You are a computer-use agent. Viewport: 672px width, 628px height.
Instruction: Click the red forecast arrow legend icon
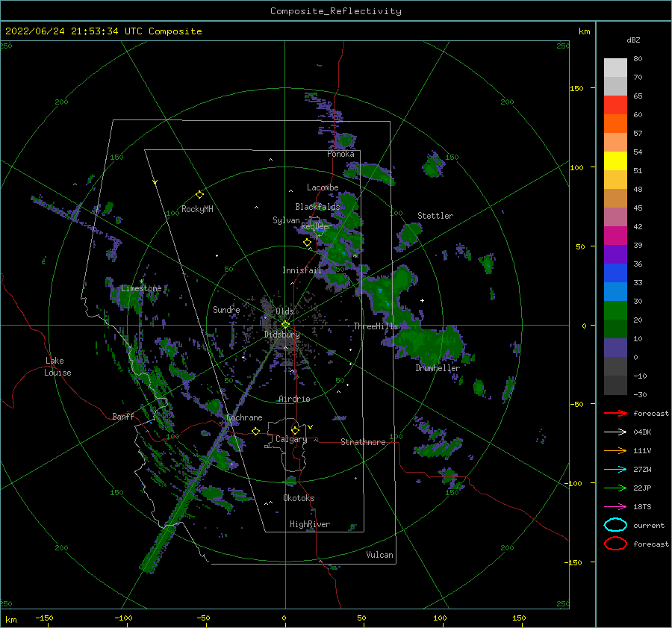coord(615,413)
